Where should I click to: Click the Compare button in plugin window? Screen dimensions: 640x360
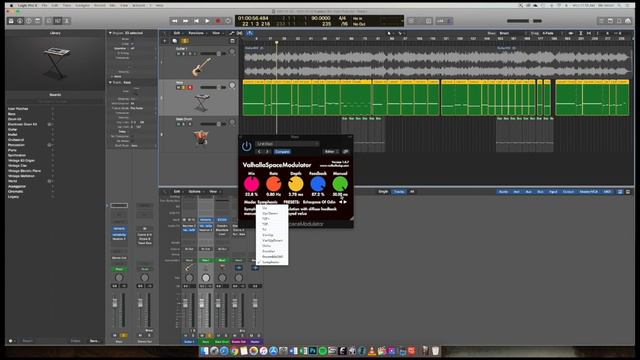point(282,151)
